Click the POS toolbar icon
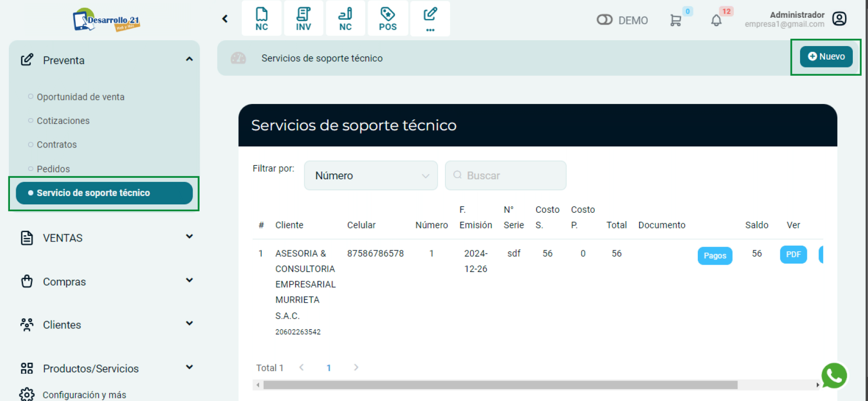This screenshot has height=401, width=868. coord(388,19)
